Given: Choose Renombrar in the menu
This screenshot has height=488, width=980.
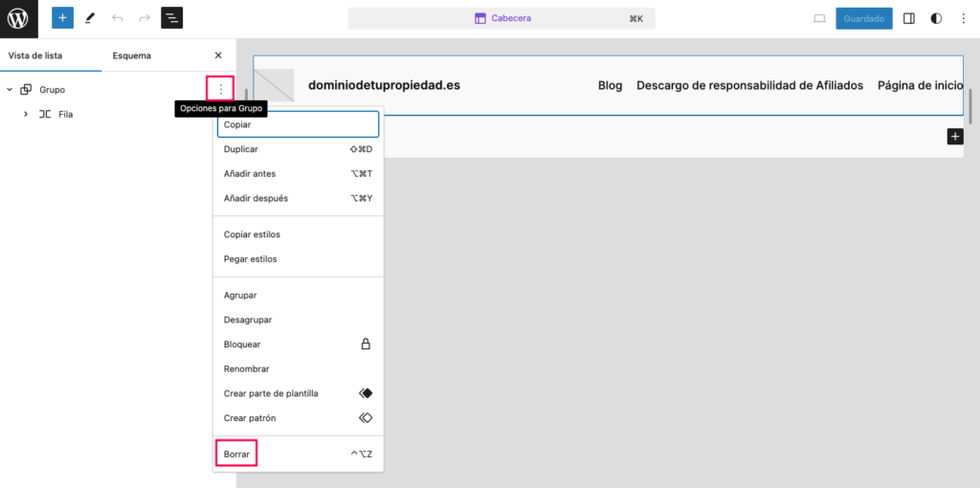Looking at the screenshot, I should [x=299, y=368].
